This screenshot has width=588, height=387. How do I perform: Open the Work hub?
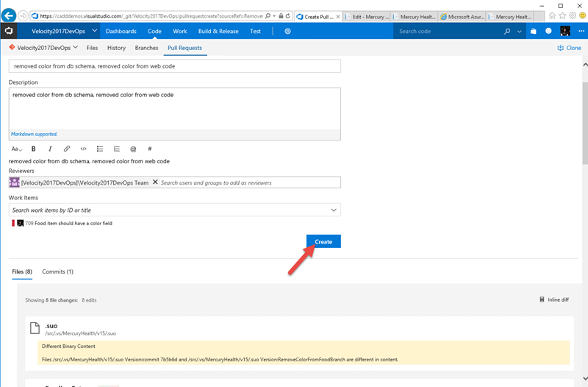[179, 31]
